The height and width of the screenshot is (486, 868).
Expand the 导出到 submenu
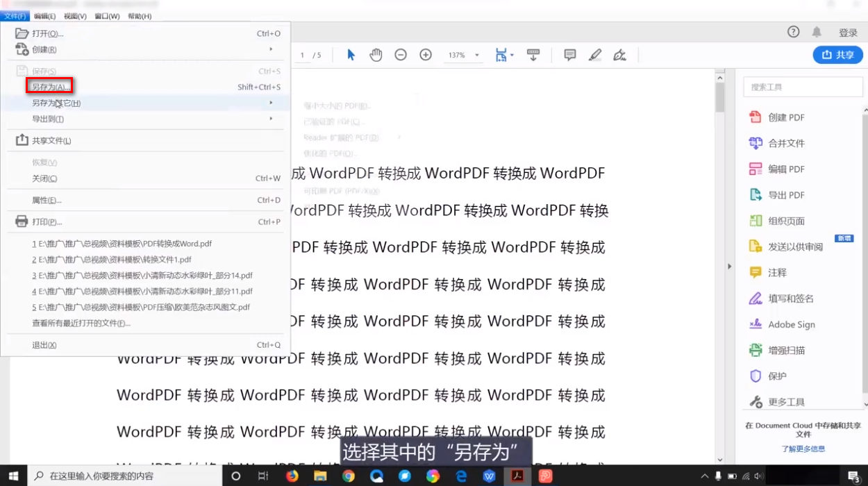(x=271, y=119)
